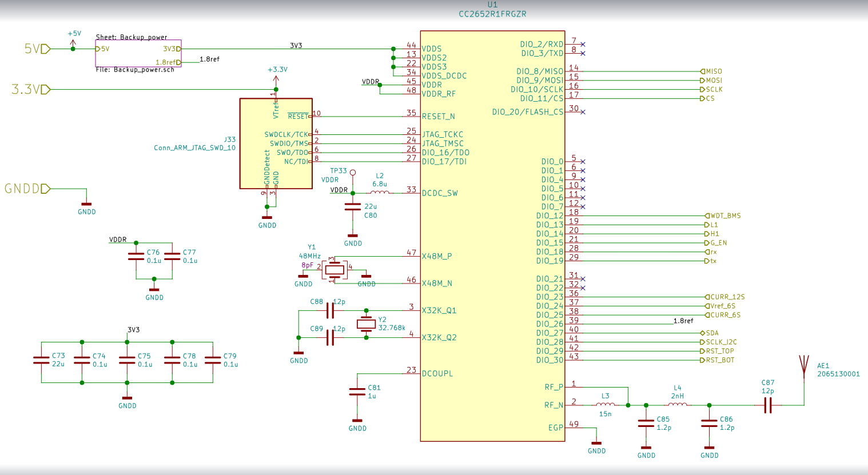Open the Backup_power hierarchical sheet box

click(138, 54)
